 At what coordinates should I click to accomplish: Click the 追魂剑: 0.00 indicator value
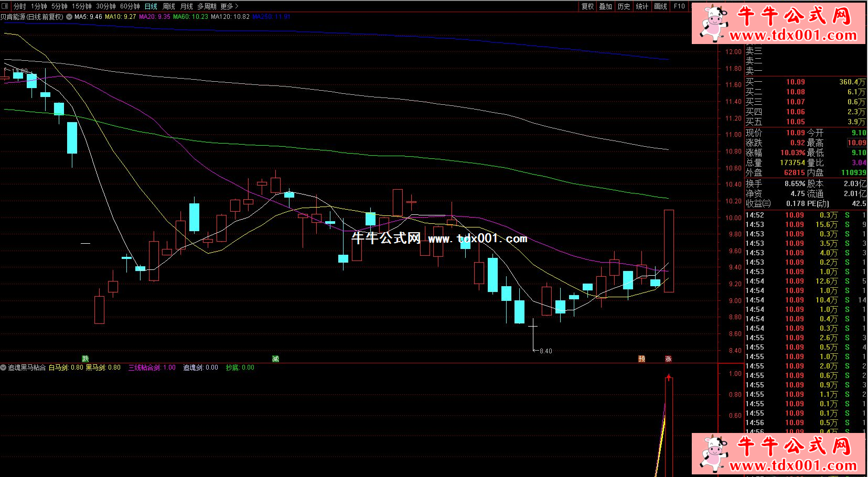pyautogui.click(x=200, y=367)
